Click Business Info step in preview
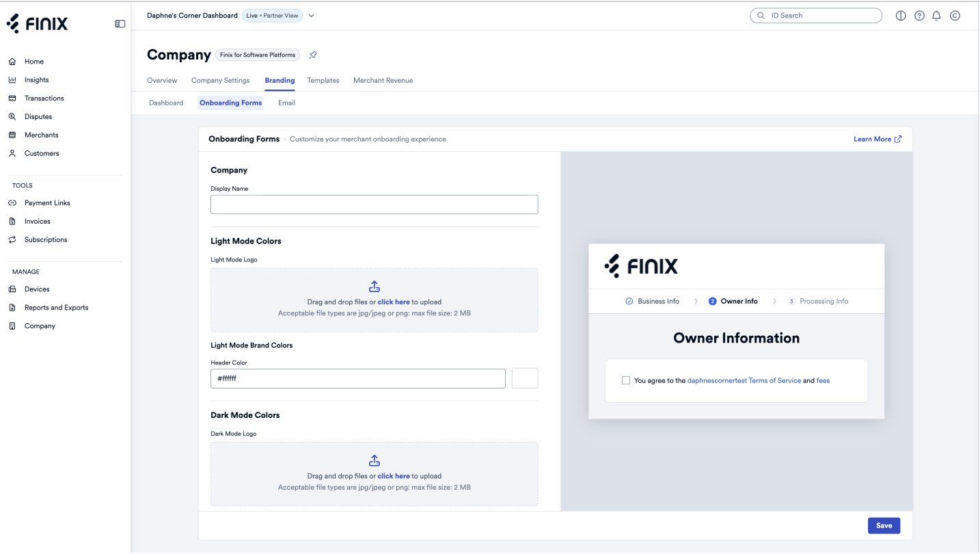This screenshot has width=980, height=554. [652, 301]
